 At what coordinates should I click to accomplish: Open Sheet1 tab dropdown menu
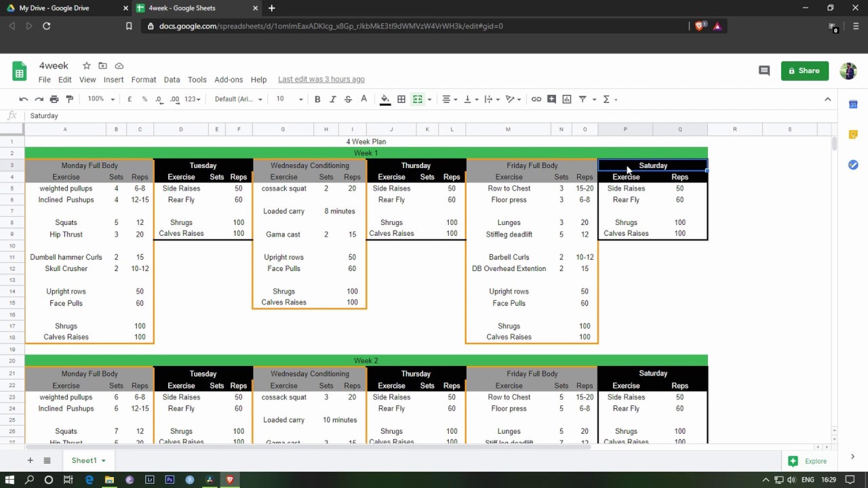tap(104, 460)
